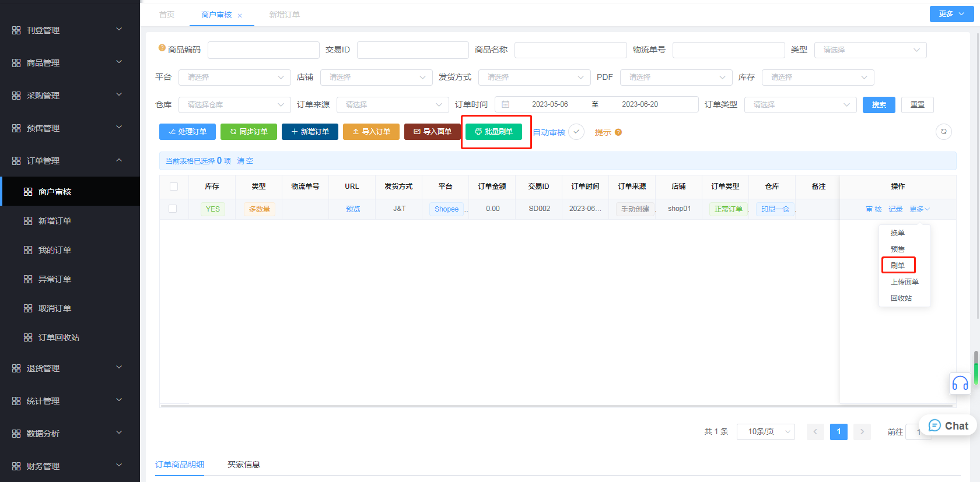Viewport: 980px width, 482px height.
Task: Click the orange help icon before 商品编码
Action: click(x=162, y=48)
